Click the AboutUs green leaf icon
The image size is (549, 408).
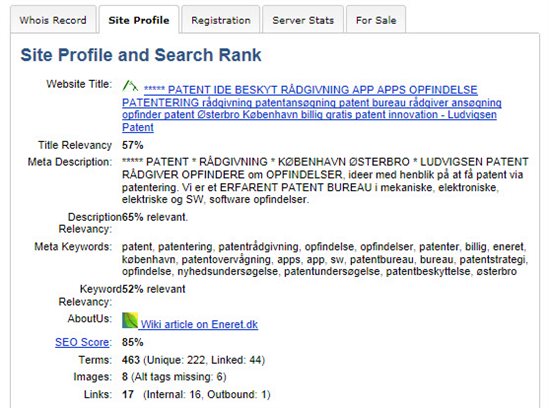[130, 320]
